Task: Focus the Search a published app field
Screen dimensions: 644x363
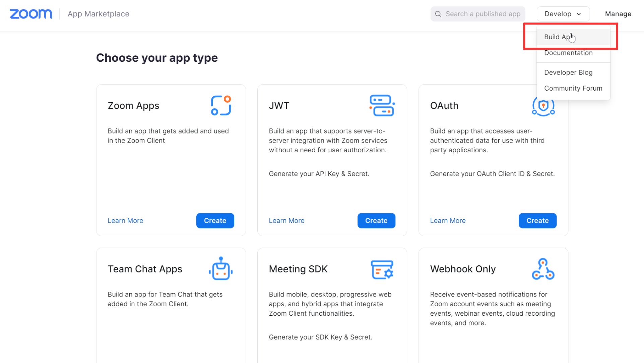Action: click(x=478, y=14)
